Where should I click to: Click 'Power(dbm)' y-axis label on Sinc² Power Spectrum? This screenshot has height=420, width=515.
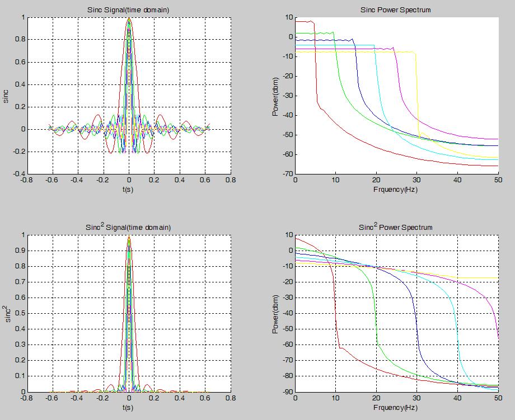pos(275,313)
